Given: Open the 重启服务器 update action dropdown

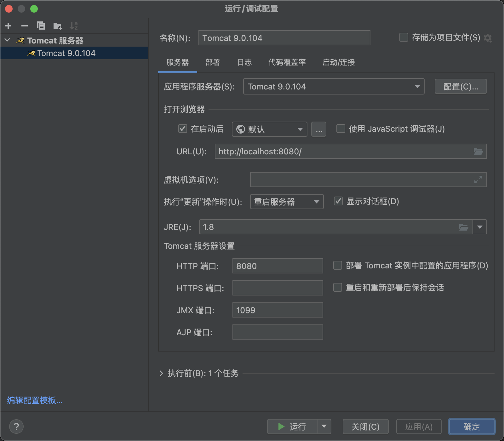Looking at the screenshot, I should click(x=287, y=202).
